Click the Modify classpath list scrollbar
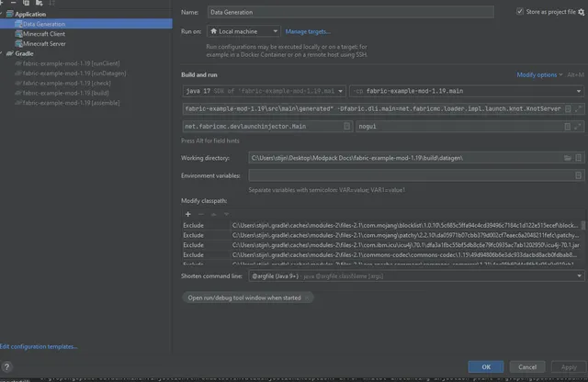 pos(583,225)
